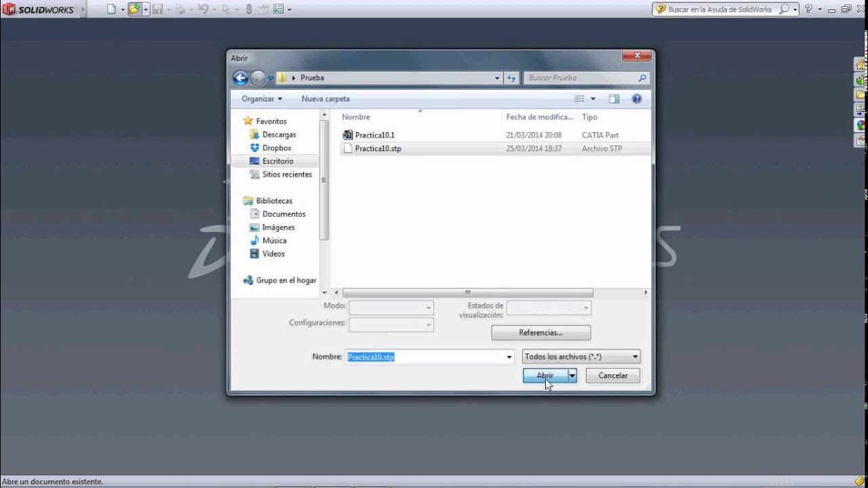Click the Select cursor icon in toolbar
868x488 pixels.
[x=226, y=9]
